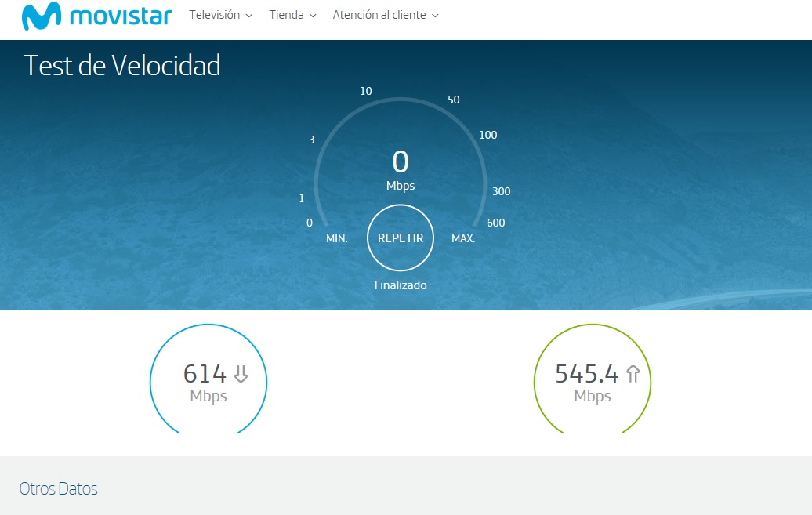Open the Atención al cliente menu
Viewport: 812px width, 515px height.
(x=386, y=15)
